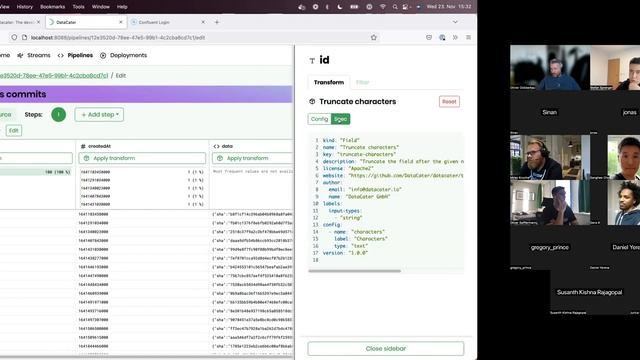Click the text type icon next to id
640x360 pixels.
[x=312, y=61]
